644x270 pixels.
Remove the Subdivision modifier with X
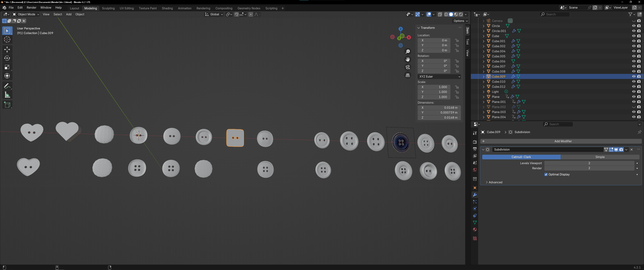(631, 149)
